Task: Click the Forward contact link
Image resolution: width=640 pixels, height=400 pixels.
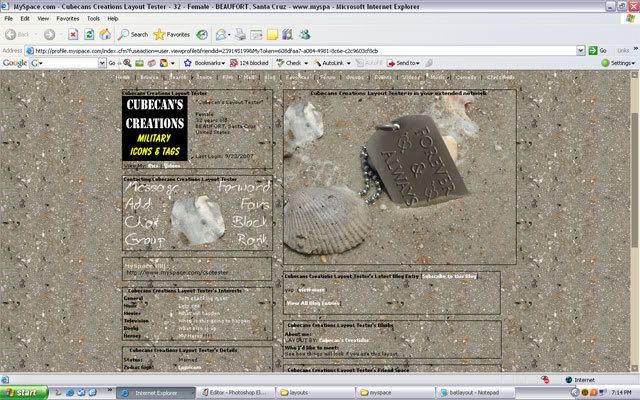Action: click(244, 187)
